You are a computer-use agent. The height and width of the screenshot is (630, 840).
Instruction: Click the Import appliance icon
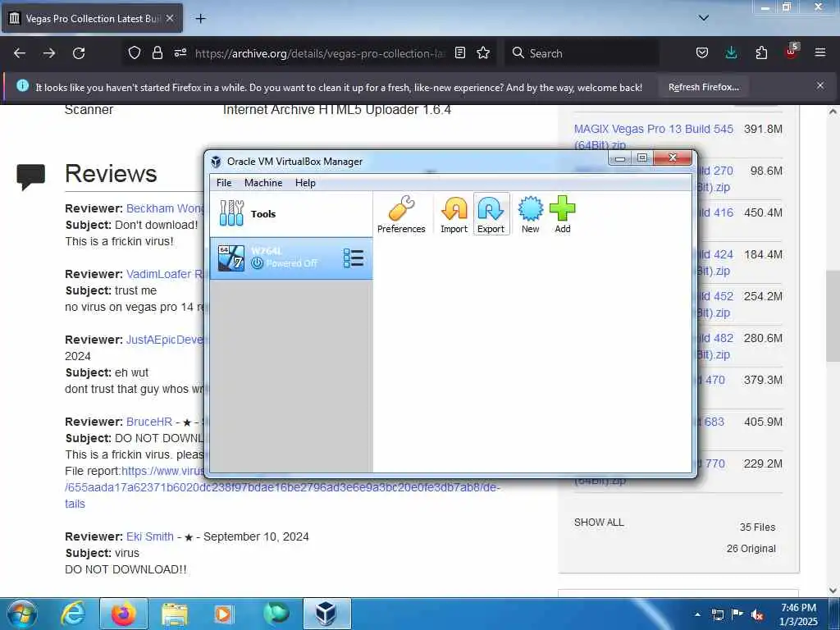click(x=454, y=214)
